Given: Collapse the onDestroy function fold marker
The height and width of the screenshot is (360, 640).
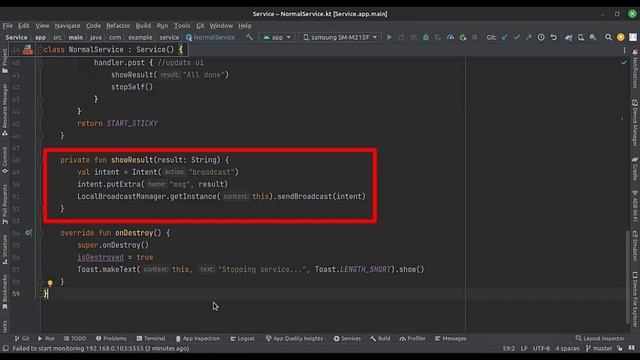Looking at the screenshot, I should tap(41, 233).
